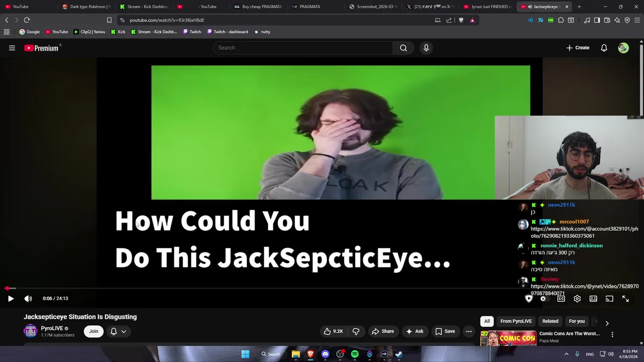Open the Windows Start menu
644x362 pixels.
tap(245, 354)
